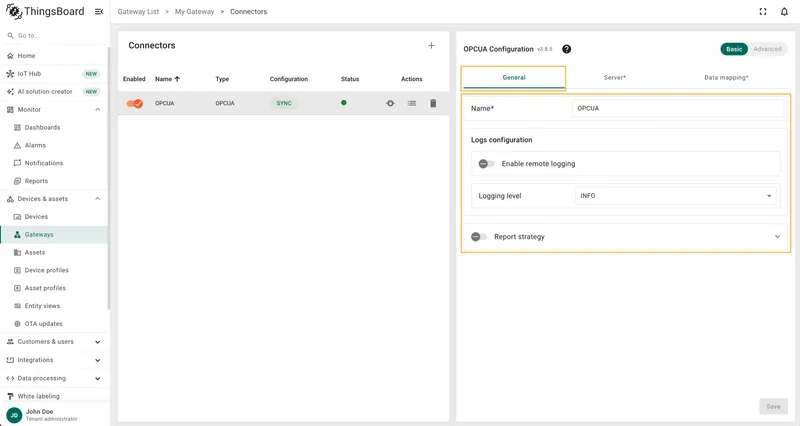The width and height of the screenshot is (800, 426).
Task: Collapse the Devices & assets section
Action: (97, 199)
